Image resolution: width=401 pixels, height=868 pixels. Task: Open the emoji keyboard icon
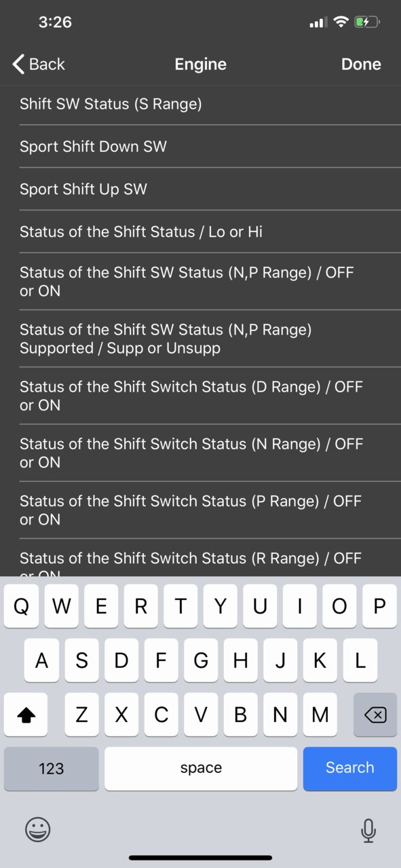coord(38,829)
